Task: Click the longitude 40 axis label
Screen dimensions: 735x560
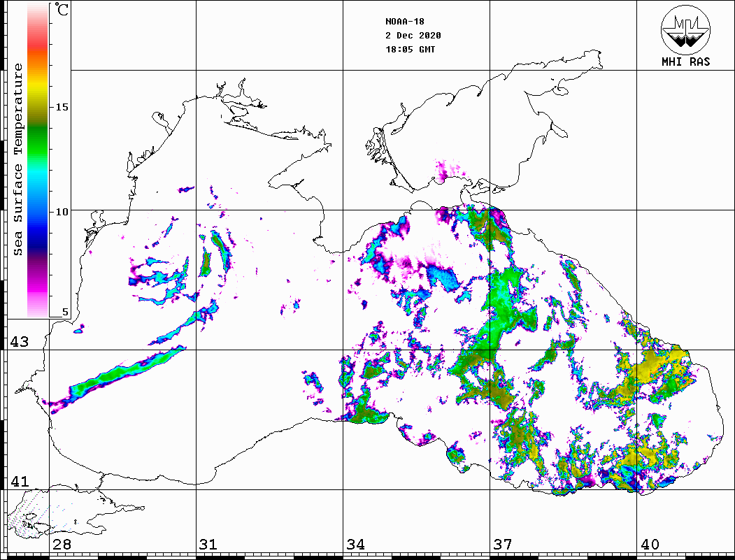Action: coord(649,545)
